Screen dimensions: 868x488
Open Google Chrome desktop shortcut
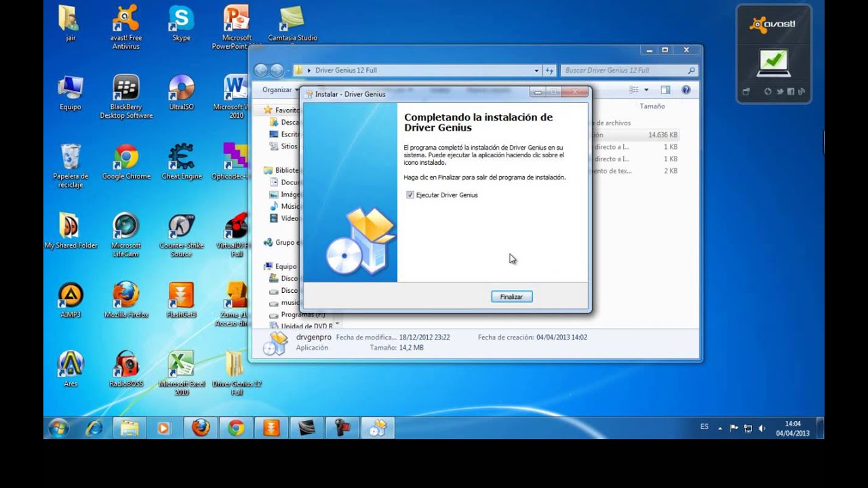pyautogui.click(x=126, y=162)
